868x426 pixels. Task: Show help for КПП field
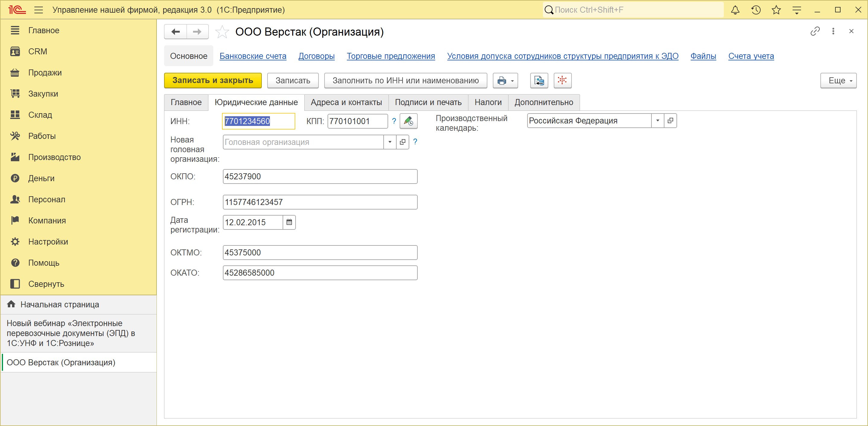394,121
